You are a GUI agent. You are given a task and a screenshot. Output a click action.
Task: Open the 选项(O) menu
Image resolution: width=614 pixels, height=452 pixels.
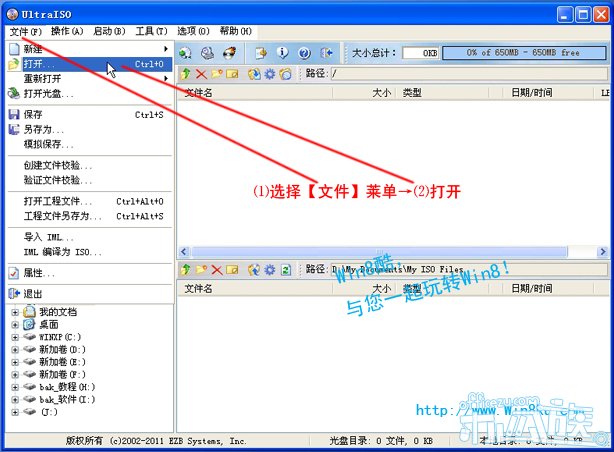point(193,31)
